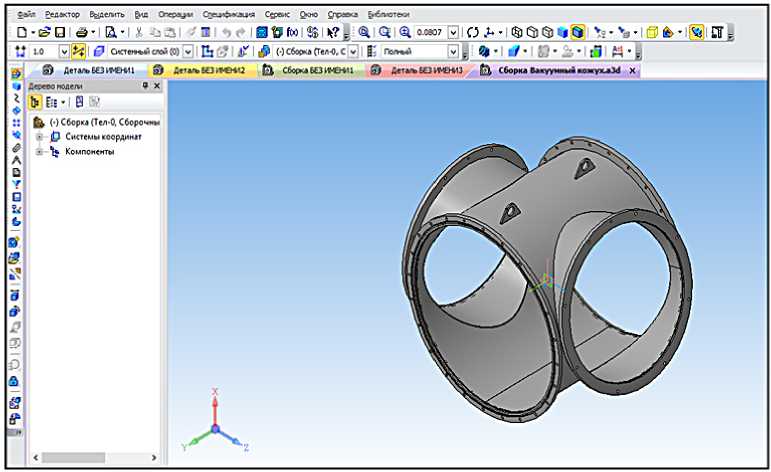
Task: Toggle perspective yellow cube icon
Action: pyautogui.click(x=652, y=32)
